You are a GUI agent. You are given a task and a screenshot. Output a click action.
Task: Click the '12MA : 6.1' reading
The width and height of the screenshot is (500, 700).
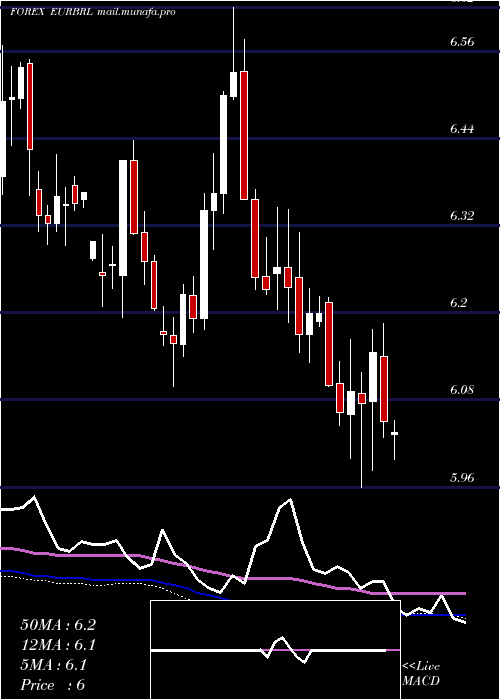click(58, 645)
